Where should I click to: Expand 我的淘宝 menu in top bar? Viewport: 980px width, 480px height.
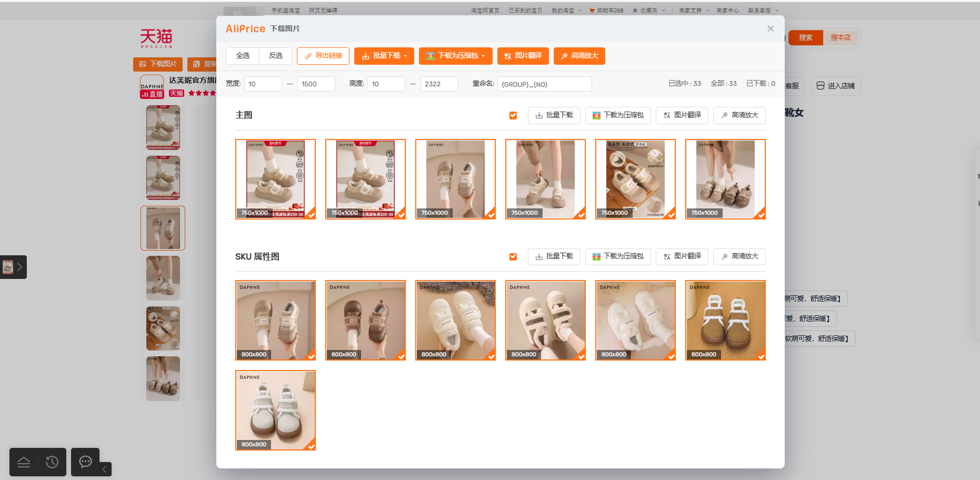click(x=567, y=11)
